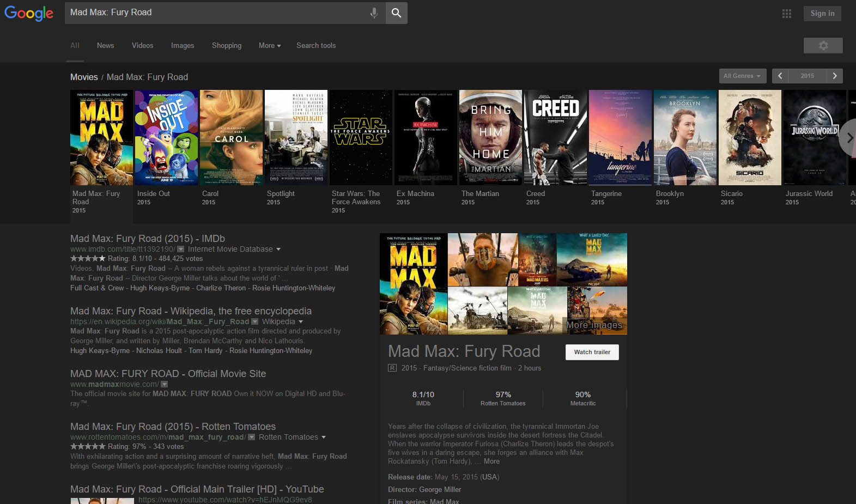Expand Internet Movie Database dropdown arrow

coord(278,249)
